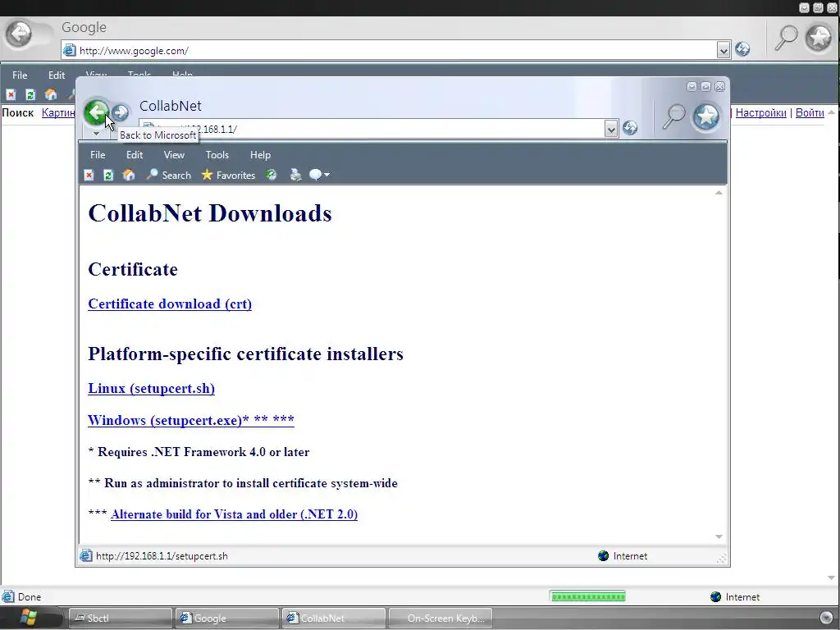
Task: Click the Google window scroll-down arrow
Action: (x=832, y=578)
